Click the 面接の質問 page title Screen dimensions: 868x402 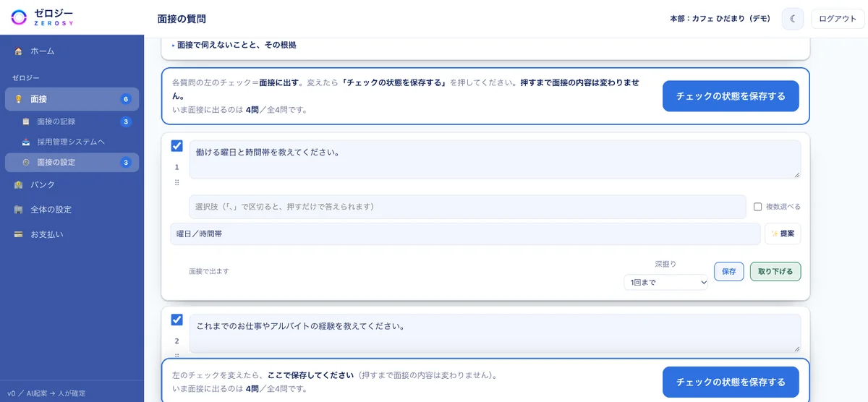[x=182, y=19]
